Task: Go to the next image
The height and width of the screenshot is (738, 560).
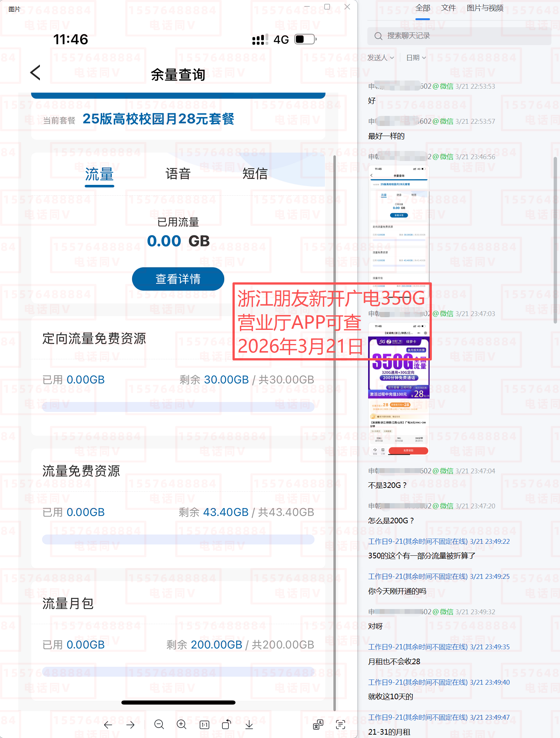Action: click(x=130, y=725)
